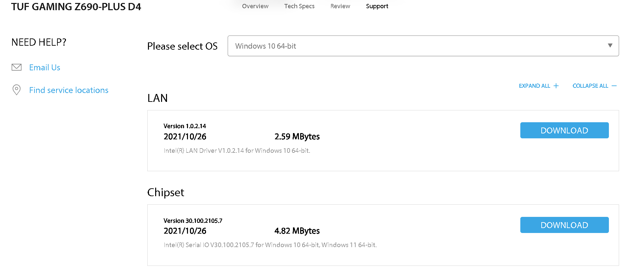Image resolution: width=644 pixels, height=278 pixels.
Task: Download the LAN driver version 1.0.2.14
Action: point(564,130)
